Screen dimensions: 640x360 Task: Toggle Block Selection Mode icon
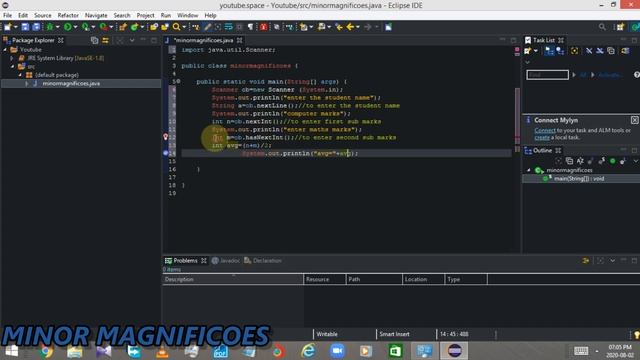coord(239,27)
